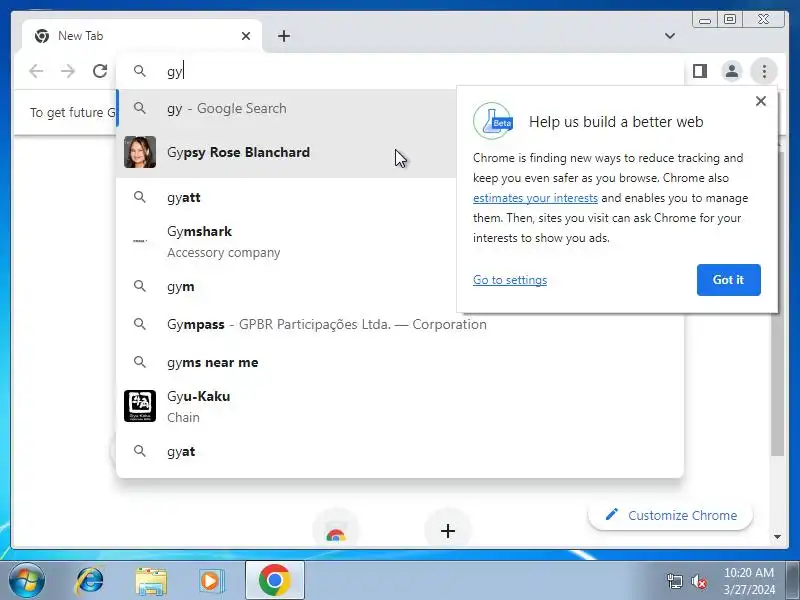Viewport: 800px width, 600px height.
Task: Open Chrome three-dot menu
Action: [764, 71]
